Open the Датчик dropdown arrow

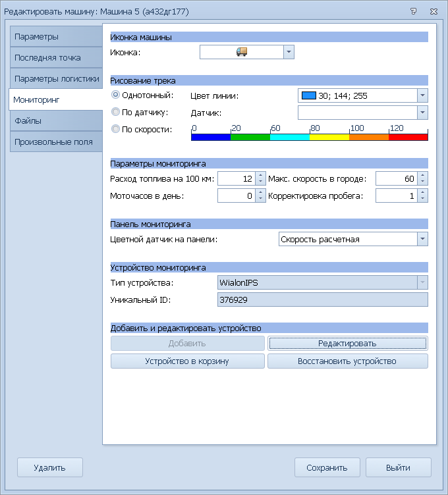tap(422, 113)
